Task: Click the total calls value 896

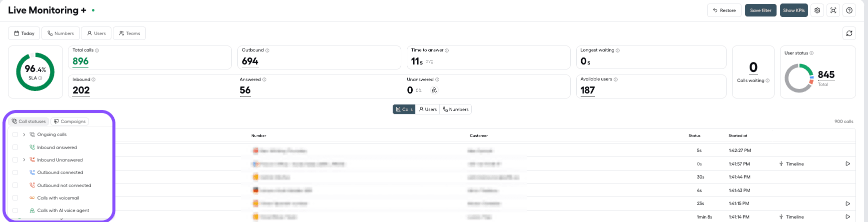Action: [80, 61]
